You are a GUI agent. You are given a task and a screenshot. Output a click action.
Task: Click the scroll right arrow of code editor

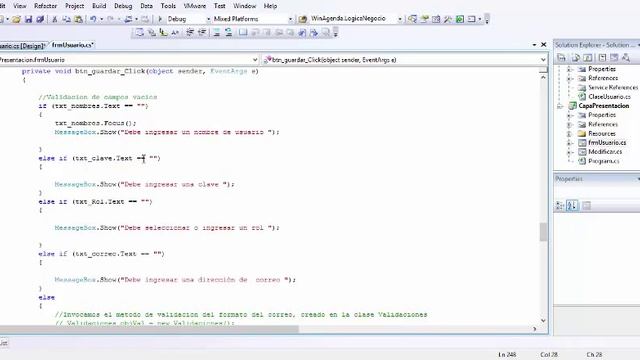click(535, 329)
